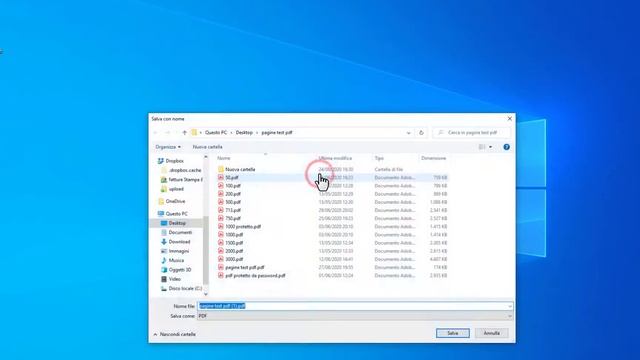
Task: Select the 200.pdf file icon
Action: pos(221,194)
